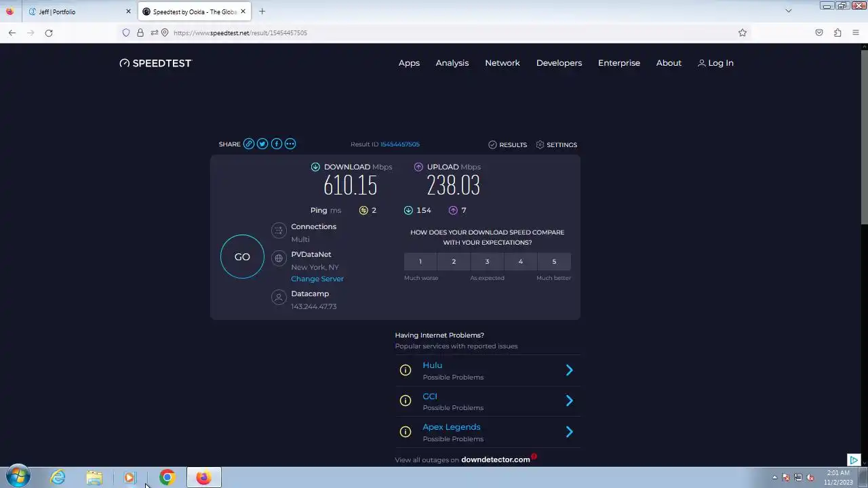868x488 pixels.
Task: Copy result link via share link icon
Action: (x=249, y=144)
